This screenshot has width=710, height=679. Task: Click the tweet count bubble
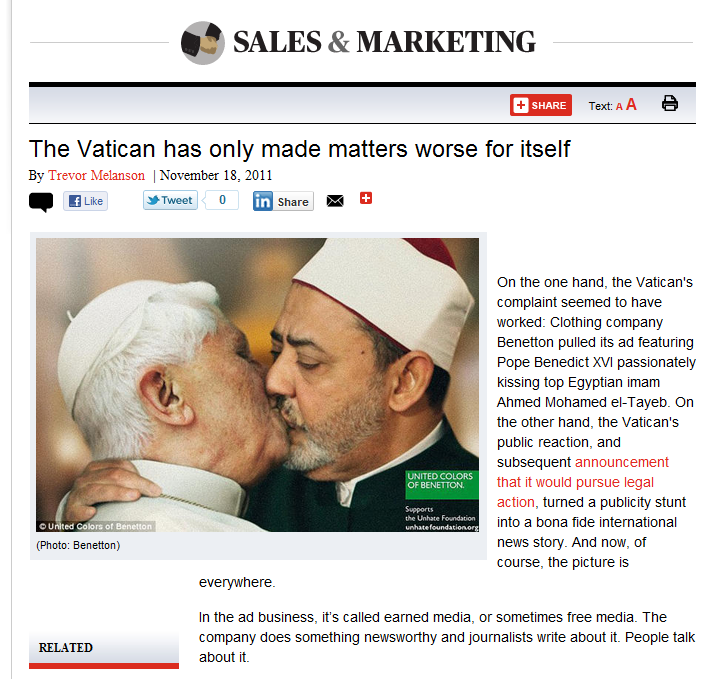(x=221, y=200)
